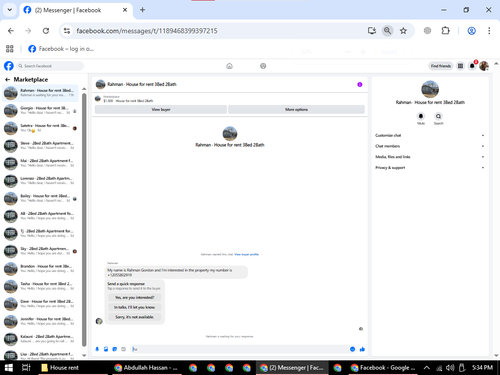The image size is (500, 375).
Task: Expand Media, files and links section
Action: [430, 157]
